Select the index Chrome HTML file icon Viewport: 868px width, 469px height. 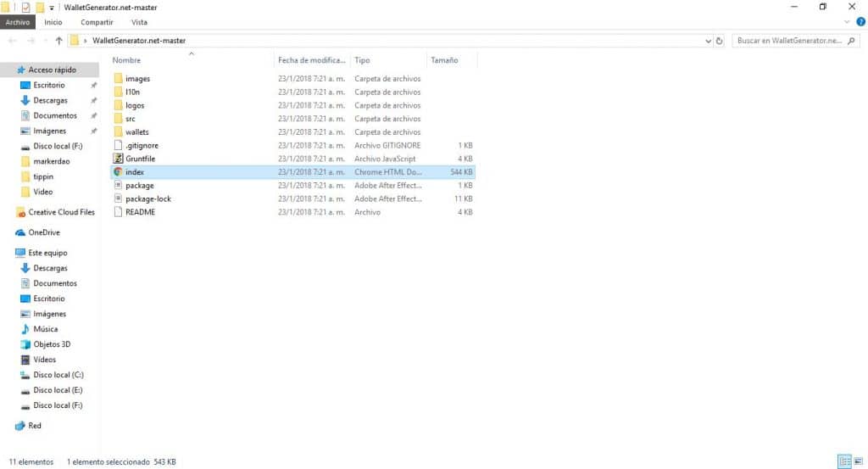[118, 171]
